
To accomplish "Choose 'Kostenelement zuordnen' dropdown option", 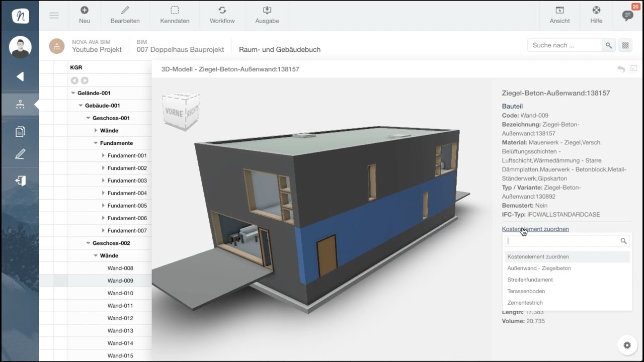I will pyautogui.click(x=567, y=256).
